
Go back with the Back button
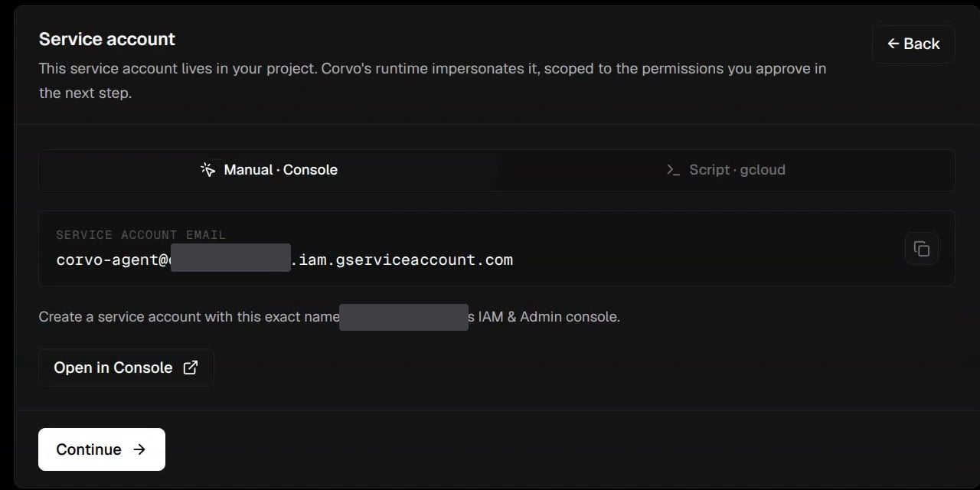tap(913, 44)
